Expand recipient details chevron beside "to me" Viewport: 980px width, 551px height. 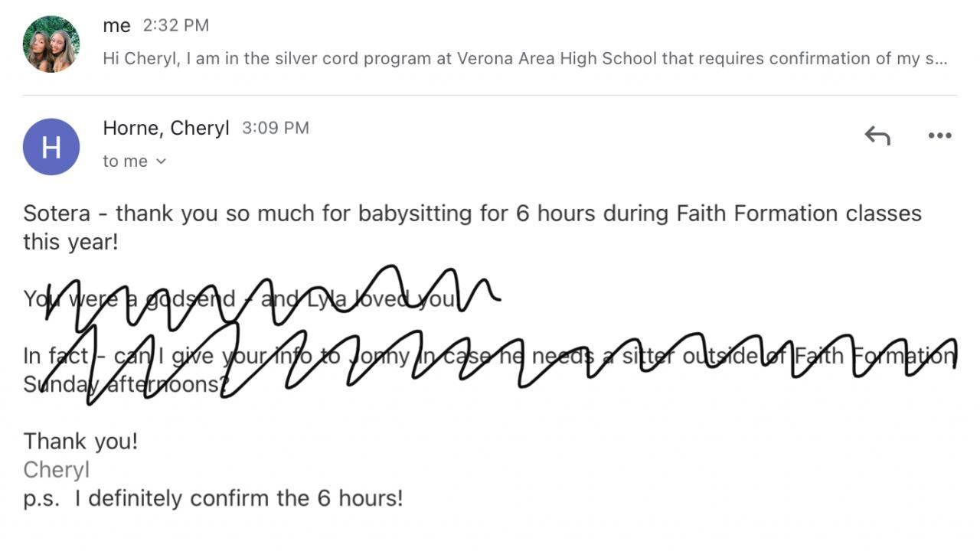point(161,161)
